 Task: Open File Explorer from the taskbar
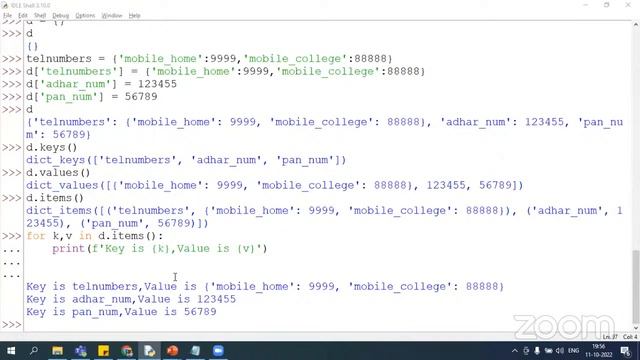point(57,351)
